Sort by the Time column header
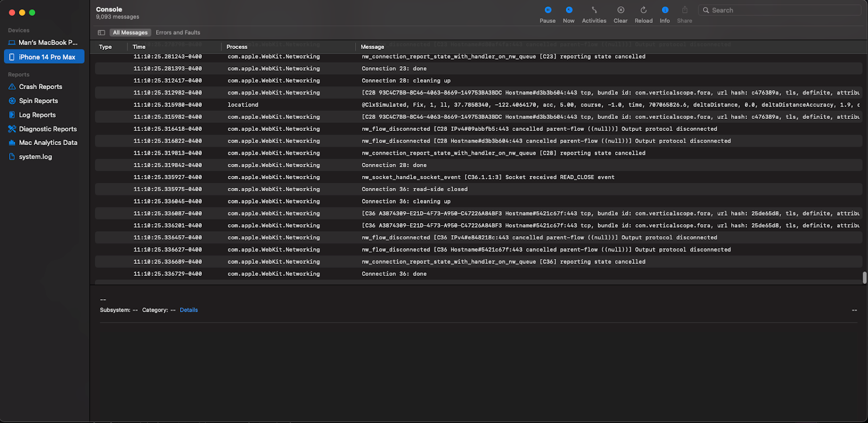This screenshot has height=423, width=868. (139, 47)
